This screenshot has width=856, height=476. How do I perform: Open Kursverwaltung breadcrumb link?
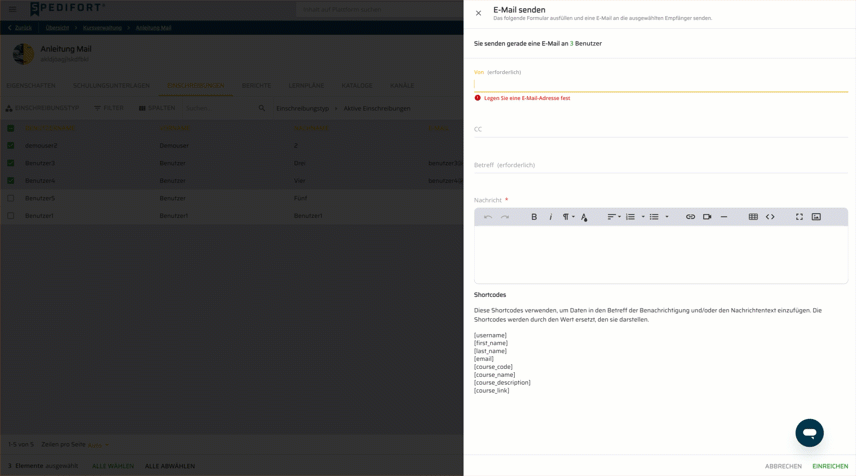coord(102,28)
